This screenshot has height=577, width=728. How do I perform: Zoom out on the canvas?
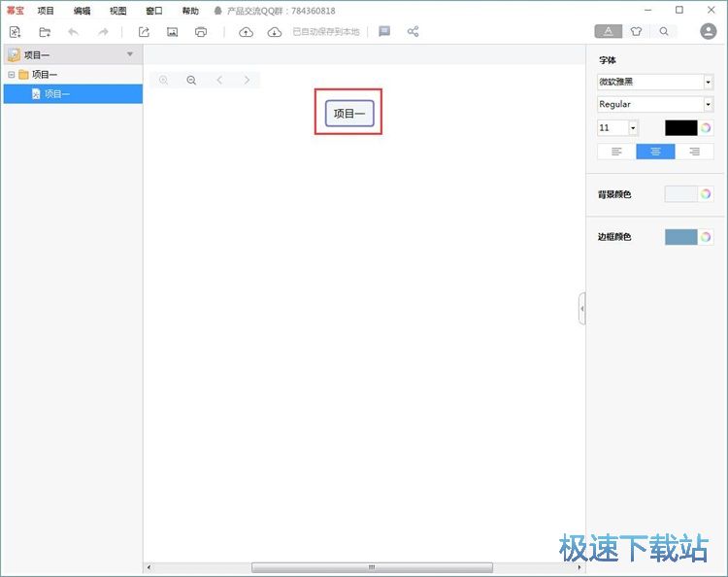(x=191, y=80)
